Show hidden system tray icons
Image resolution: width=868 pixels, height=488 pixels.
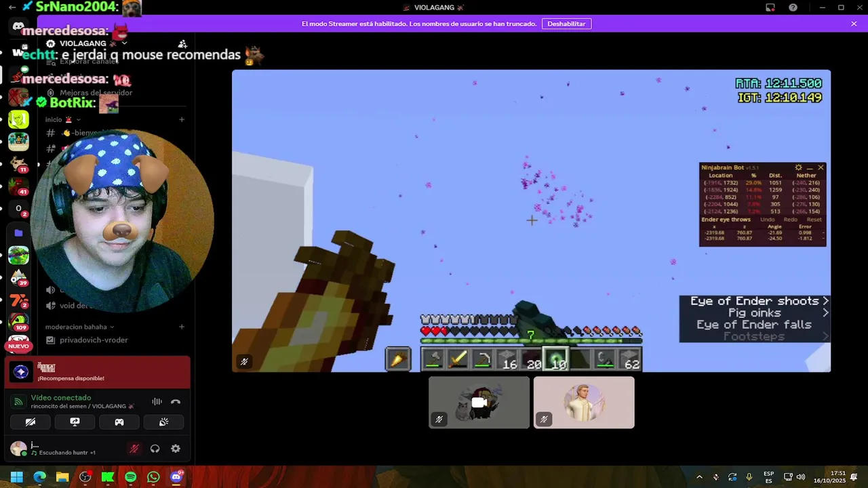click(x=699, y=477)
